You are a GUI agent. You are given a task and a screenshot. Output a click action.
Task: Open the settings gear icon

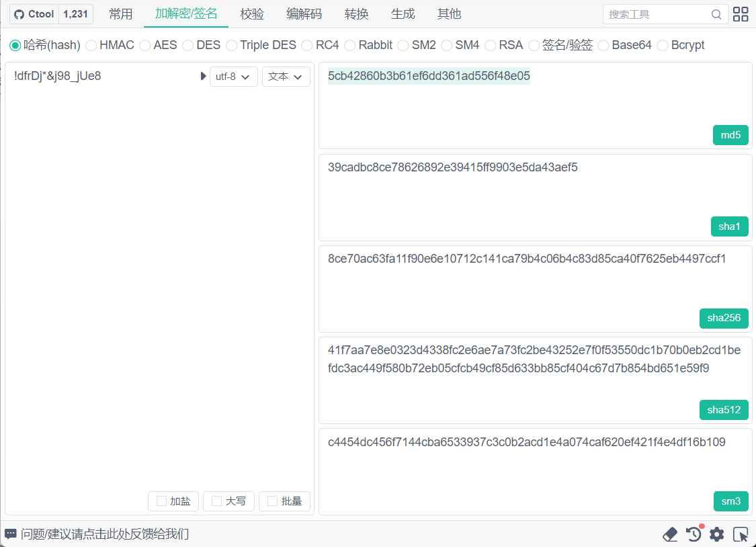coord(717,534)
